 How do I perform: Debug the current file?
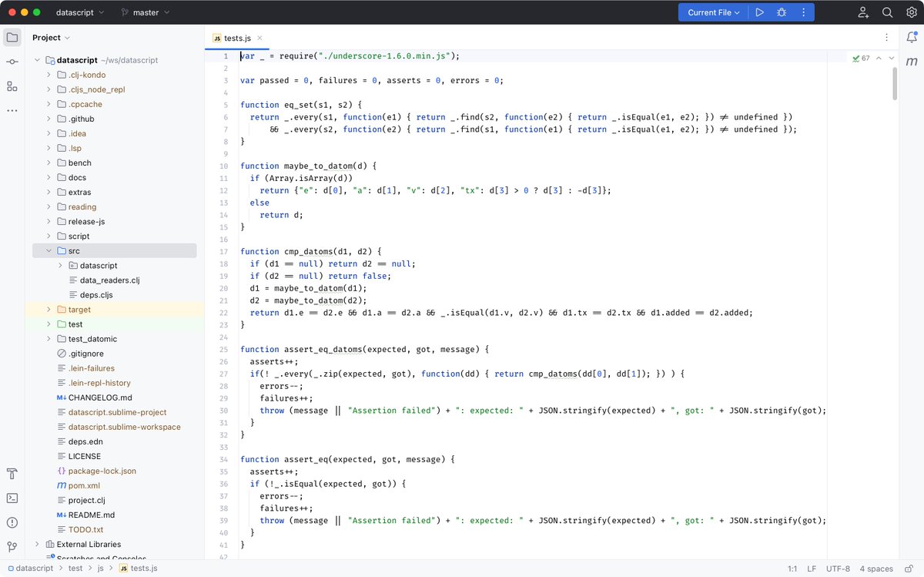(782, 12)
